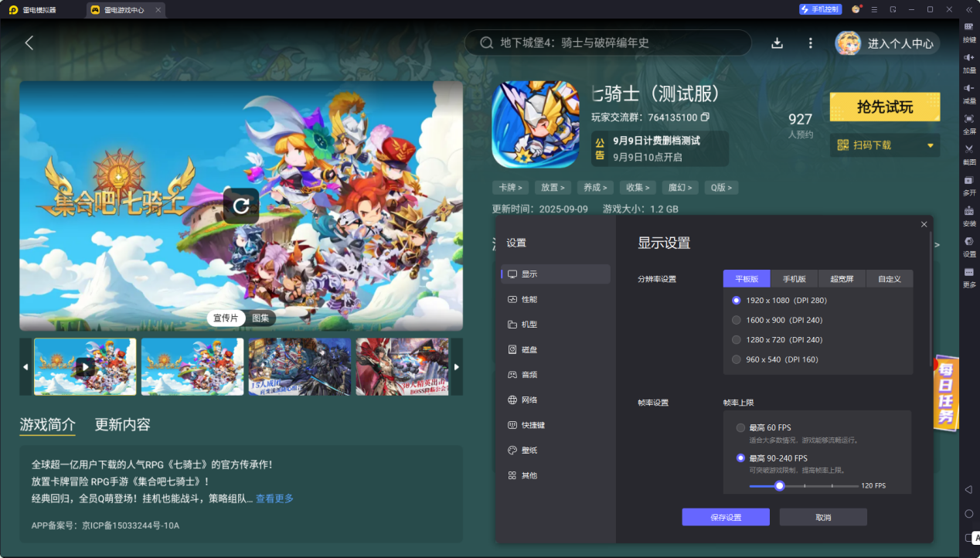Switch to the 更新内容 tab
The height and width of the screenshot is (558, 980).
[121, 424]
